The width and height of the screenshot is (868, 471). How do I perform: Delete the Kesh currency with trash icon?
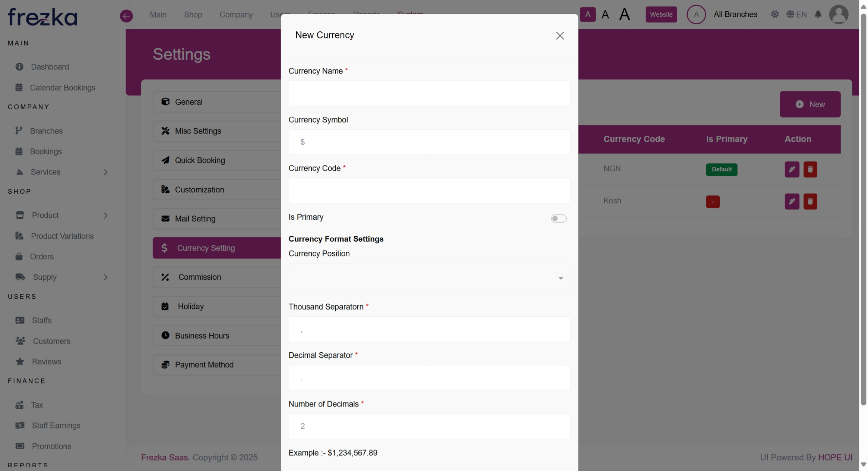[x=810, y=201]
